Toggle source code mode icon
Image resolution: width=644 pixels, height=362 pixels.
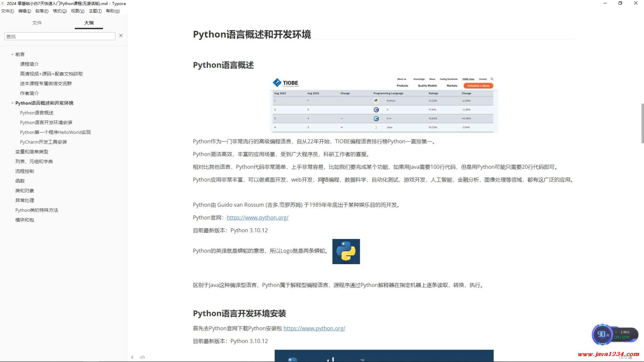[x=143, y=357]
